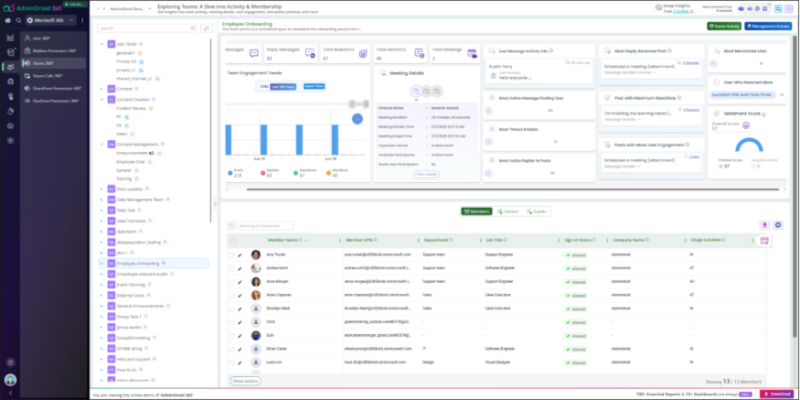Viewport: 800px width, 400px height.
Task: Click the Reply Messages card icon
Action: tap(310, 53)
